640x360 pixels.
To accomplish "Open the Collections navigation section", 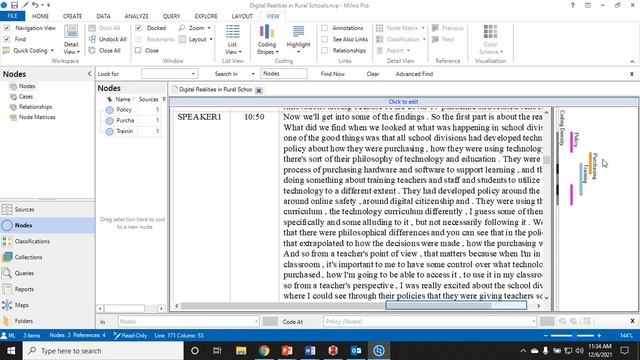I will click(47, 257).
